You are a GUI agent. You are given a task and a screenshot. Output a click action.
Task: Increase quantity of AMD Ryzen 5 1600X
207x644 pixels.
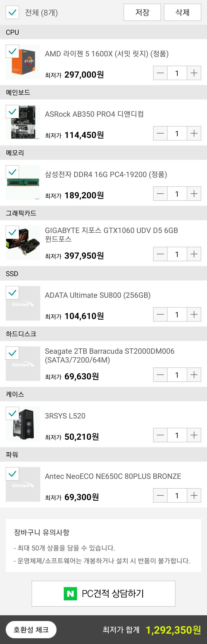tap(194, 73)
